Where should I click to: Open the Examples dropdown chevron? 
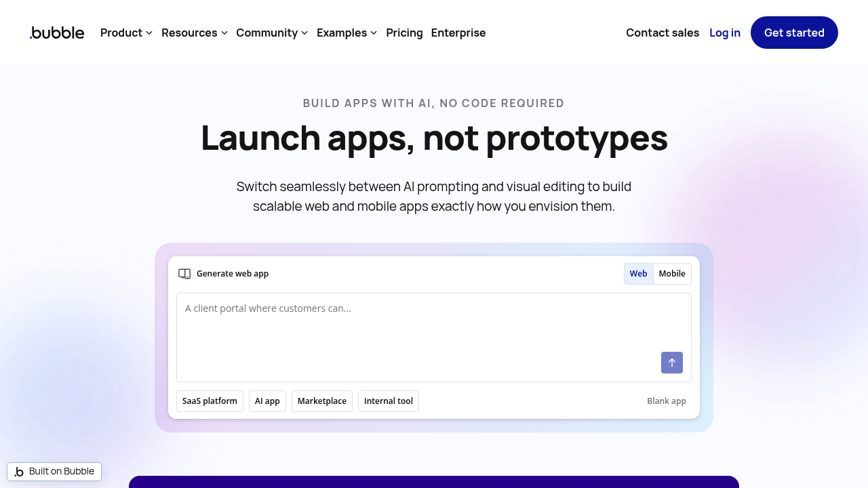coord(374,33)
